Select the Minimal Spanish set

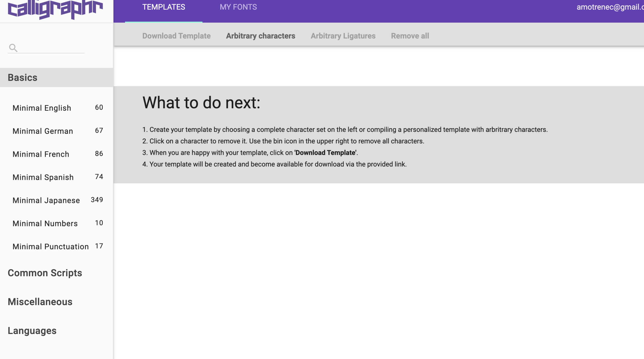coord(57,177)
